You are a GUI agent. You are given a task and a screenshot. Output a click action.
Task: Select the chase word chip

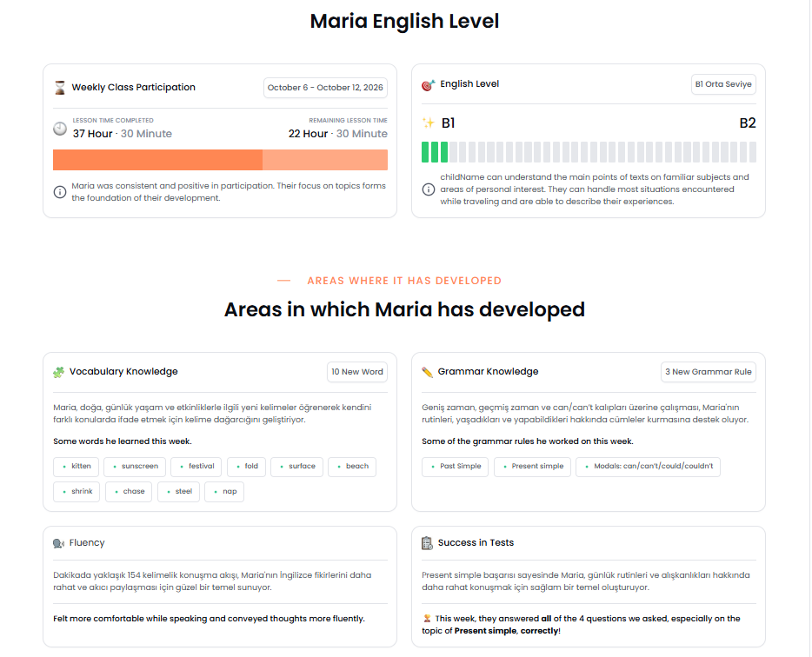pos(129,491)
